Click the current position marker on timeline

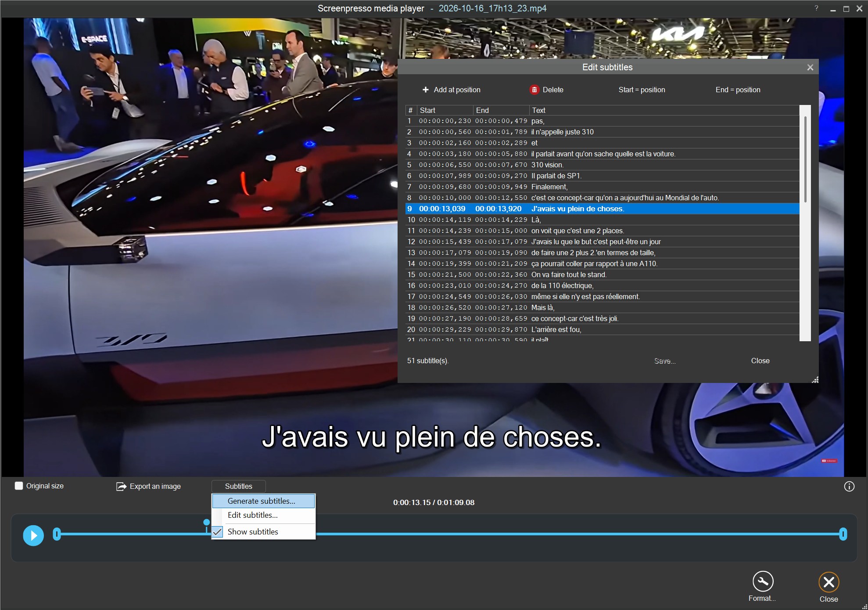pos(207,525)
